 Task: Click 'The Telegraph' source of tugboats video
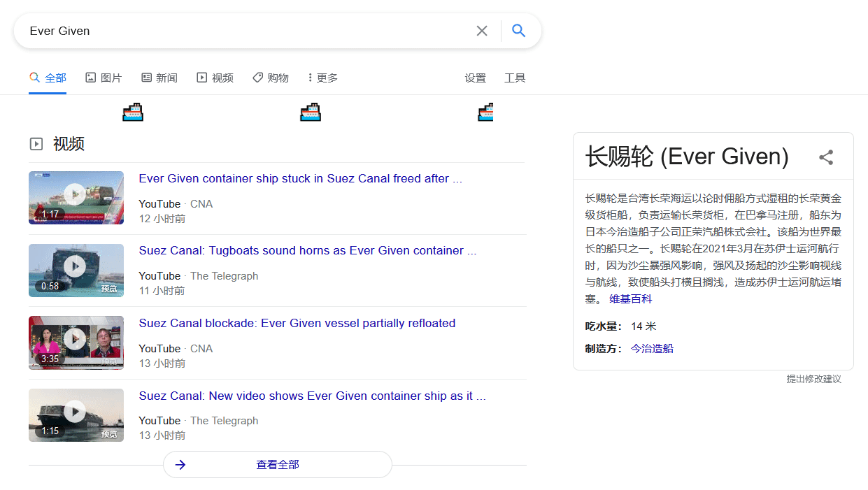coord(225,276)
